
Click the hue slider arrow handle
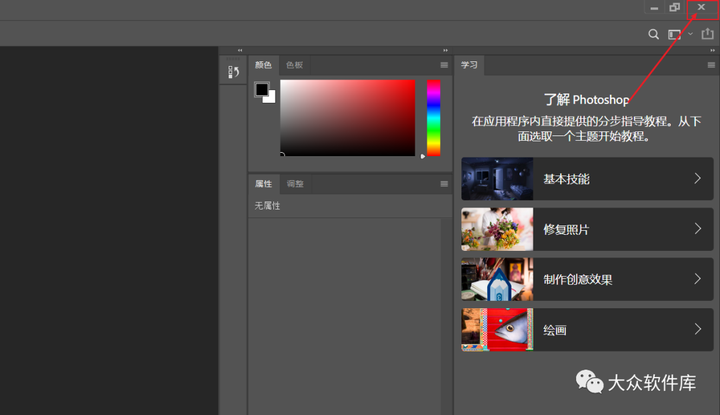click(x=423, y=156)
